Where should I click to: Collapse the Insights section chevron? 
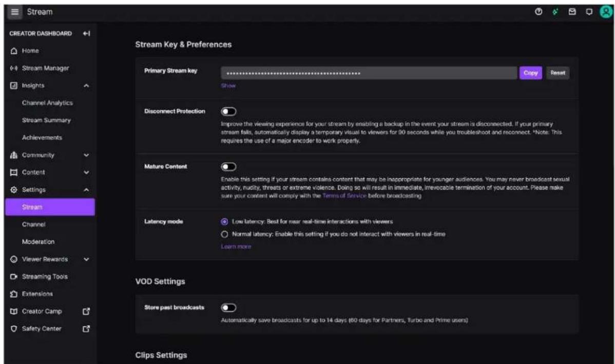(86, 86)
